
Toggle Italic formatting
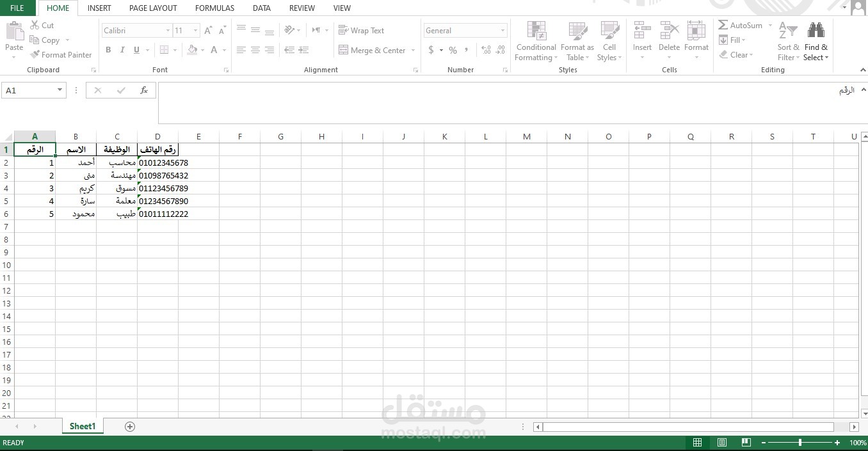[122, 50]
